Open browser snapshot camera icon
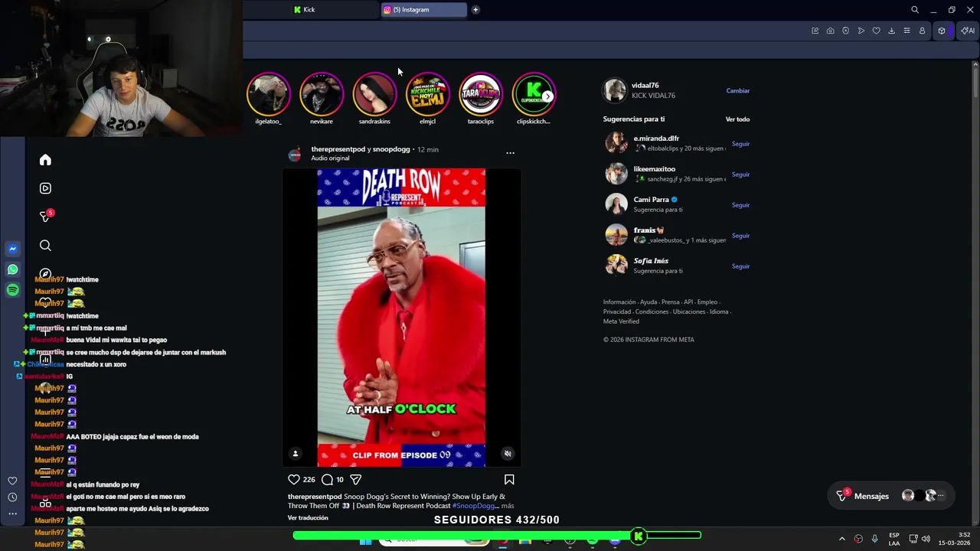Viewport: 980px width, 551px height. point(830,31)
